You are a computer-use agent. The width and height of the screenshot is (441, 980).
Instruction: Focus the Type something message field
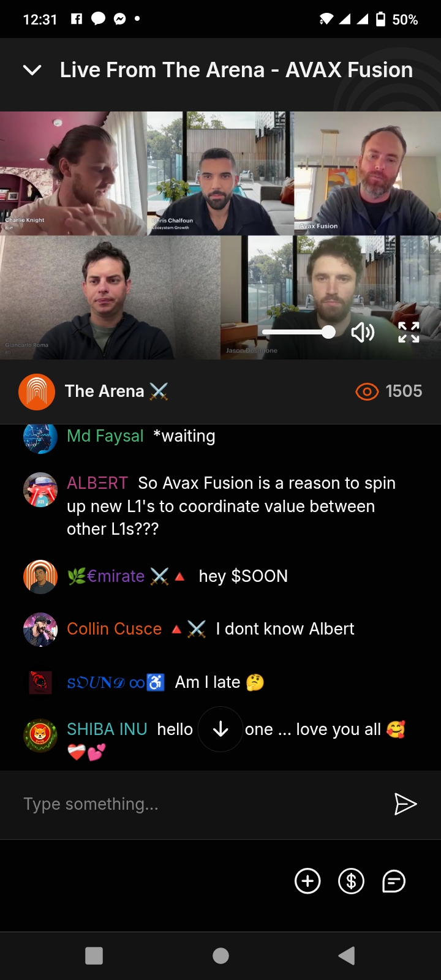196,804
